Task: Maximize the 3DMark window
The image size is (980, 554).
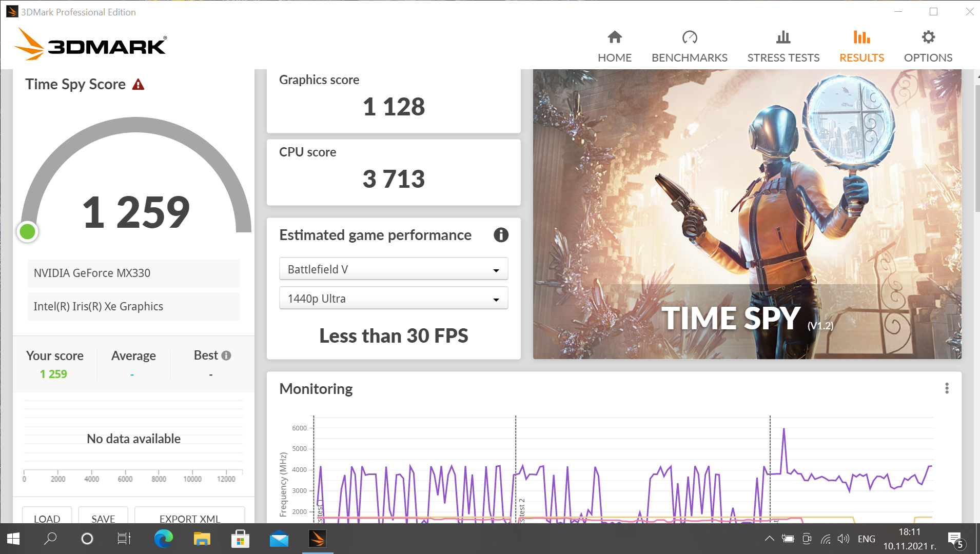Action: [x=933, y=11]
